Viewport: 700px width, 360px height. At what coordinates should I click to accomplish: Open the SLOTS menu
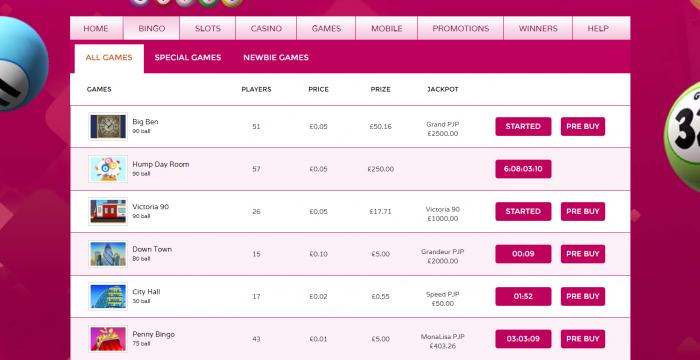208,28
